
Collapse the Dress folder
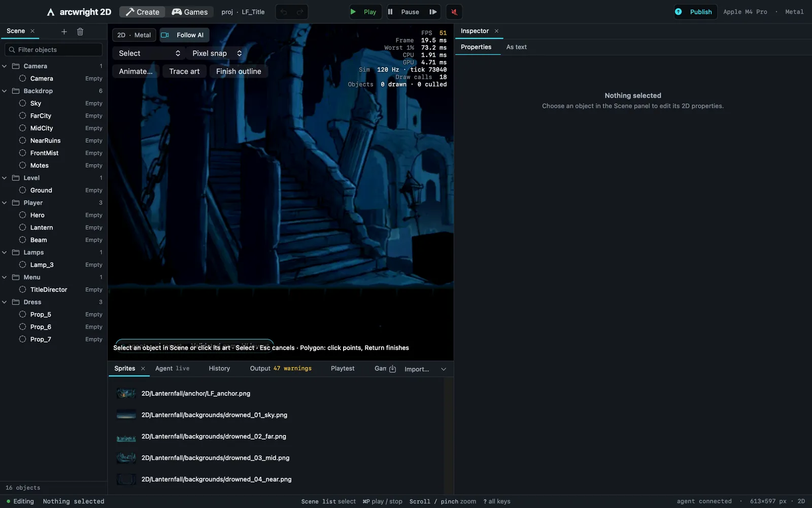click(x=5, y=302)
